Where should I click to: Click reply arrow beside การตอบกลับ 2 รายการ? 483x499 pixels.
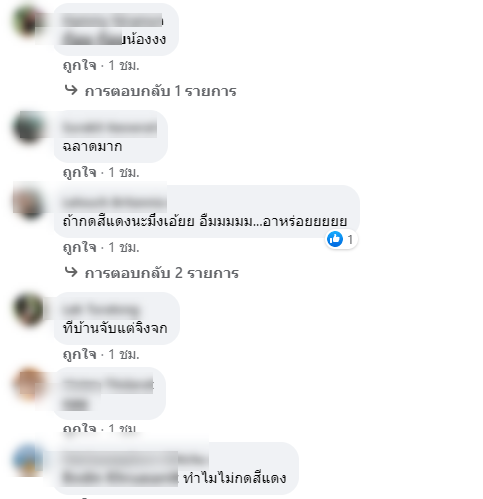point(71,272)
